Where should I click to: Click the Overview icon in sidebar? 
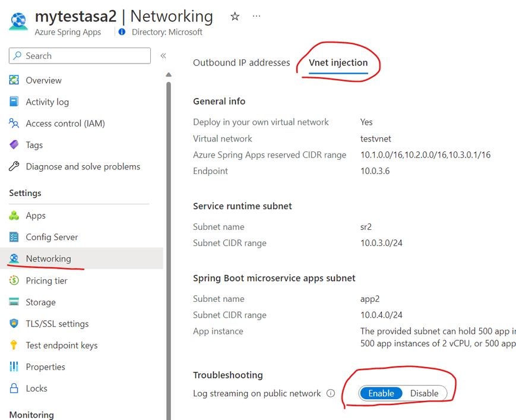coord(14,80)
